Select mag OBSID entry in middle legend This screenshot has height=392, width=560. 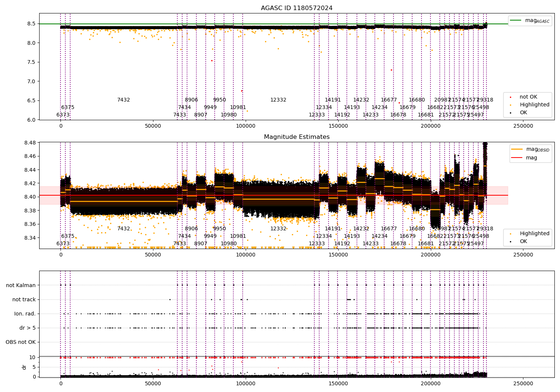(530, 149)
